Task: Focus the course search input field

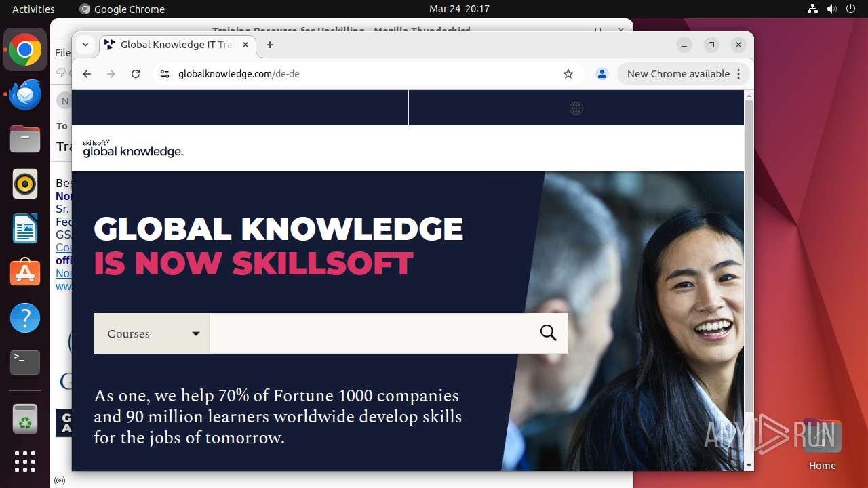Action: coord(369,333)
